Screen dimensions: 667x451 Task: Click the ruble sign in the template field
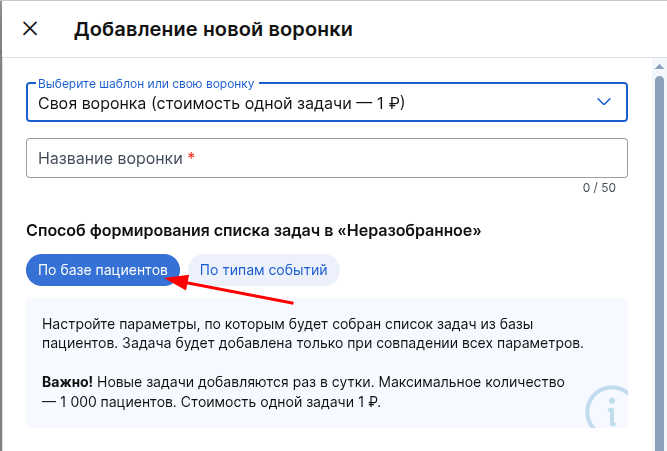click(397, 102)
